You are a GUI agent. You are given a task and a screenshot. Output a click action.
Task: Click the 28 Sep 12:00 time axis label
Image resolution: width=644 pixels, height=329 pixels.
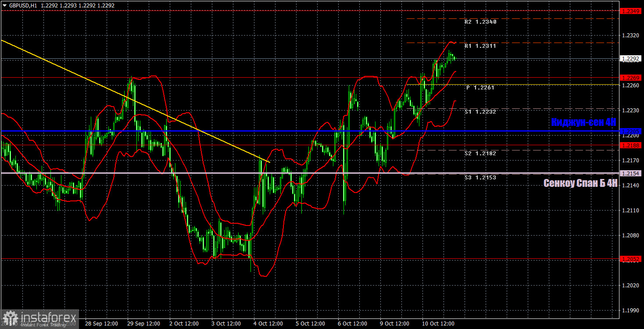pyautogui.click(x=102, y=324)
